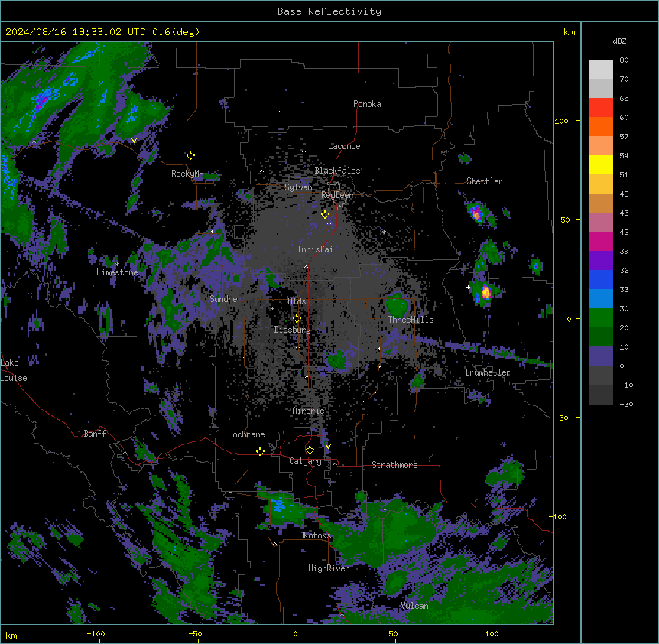
Task: Click the yellow marker below RedDeer
Action: pyautogui.click(x=325, y=214)
